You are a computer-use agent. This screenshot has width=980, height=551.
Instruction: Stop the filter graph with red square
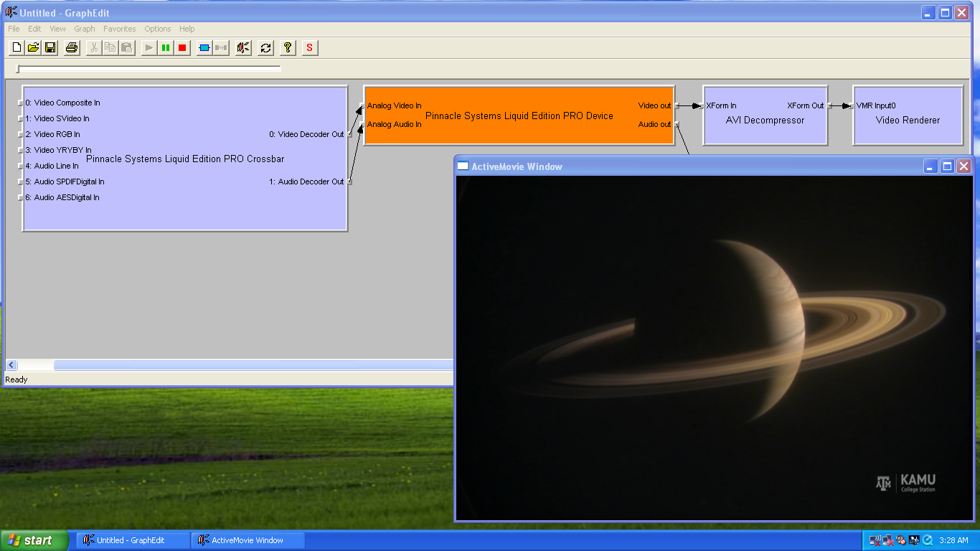click(x=182, y=48)
